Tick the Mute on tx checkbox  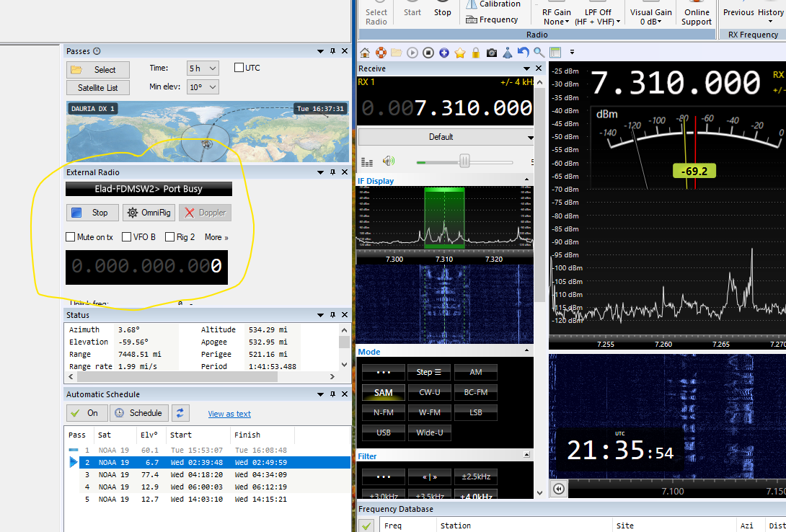[71, 237]
